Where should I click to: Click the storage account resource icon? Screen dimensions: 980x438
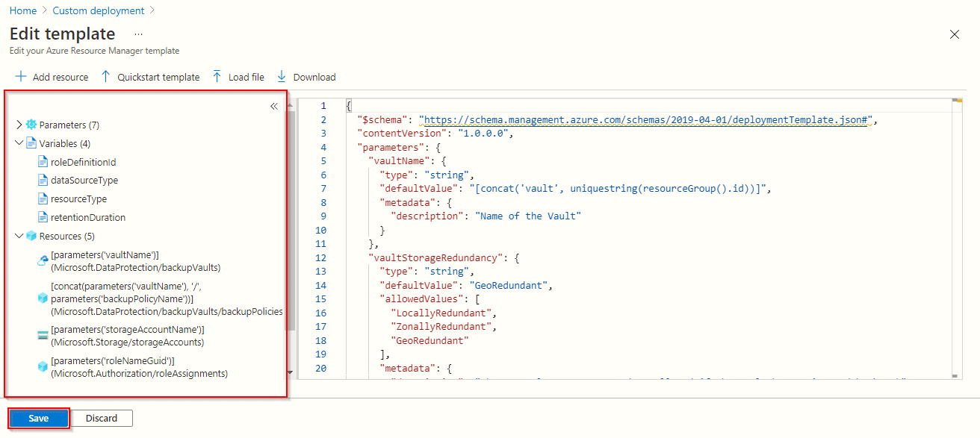click(x=43, y=336)
